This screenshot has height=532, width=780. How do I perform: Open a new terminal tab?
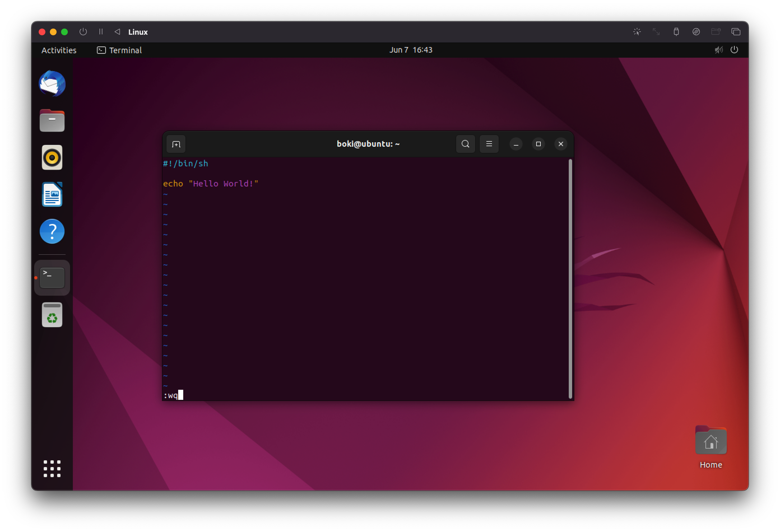click(176, 144)
